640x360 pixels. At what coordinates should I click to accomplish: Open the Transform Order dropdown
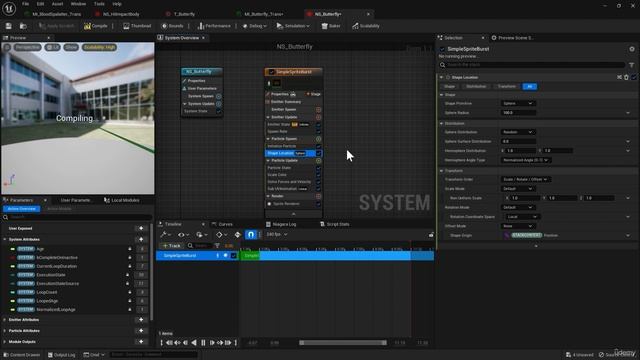526,179
